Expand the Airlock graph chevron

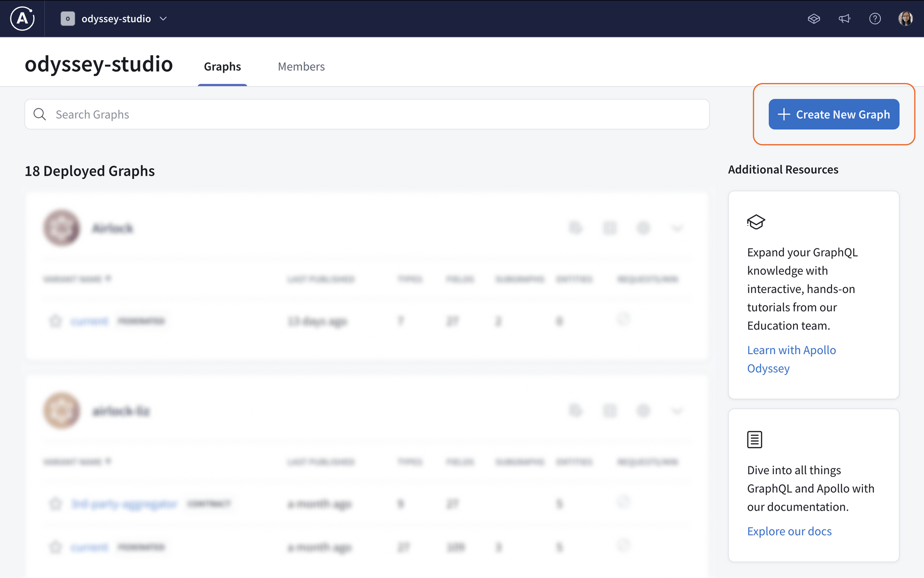[x=677, y=228]
